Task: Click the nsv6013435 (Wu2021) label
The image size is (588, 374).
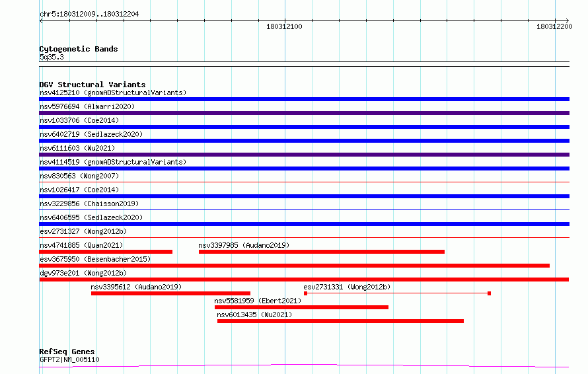Action: click(254, 315)
